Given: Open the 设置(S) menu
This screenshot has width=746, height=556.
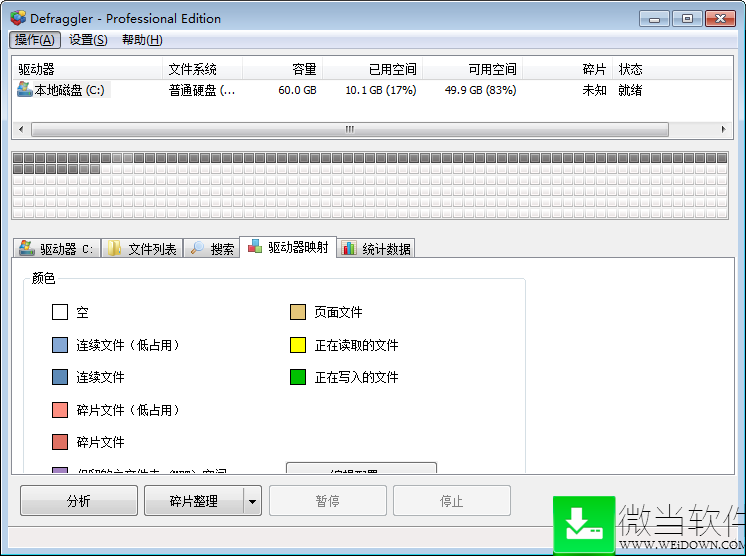Looking at the screenshot, I should (x=88, y=39).
